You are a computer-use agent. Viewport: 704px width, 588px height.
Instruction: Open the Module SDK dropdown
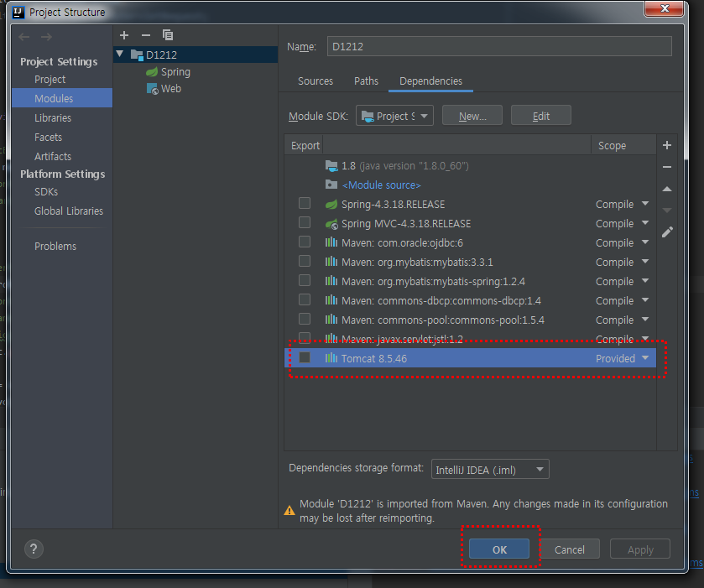(x=394, y=116)
